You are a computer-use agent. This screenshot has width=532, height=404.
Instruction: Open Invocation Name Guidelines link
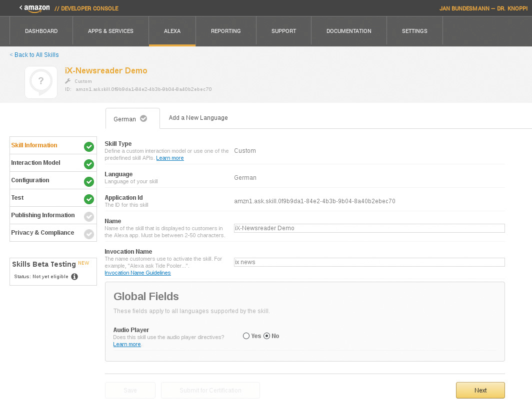(137, 273)
